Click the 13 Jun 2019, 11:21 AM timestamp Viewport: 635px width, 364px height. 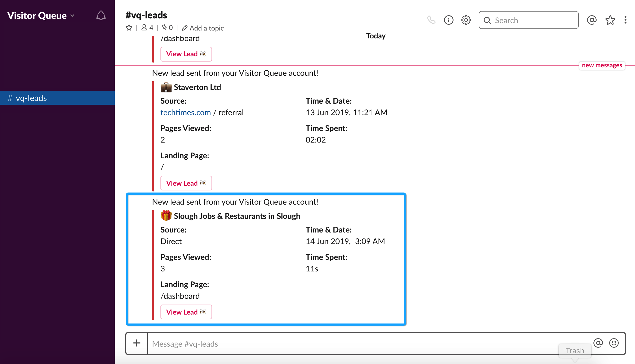coord(346,112)
